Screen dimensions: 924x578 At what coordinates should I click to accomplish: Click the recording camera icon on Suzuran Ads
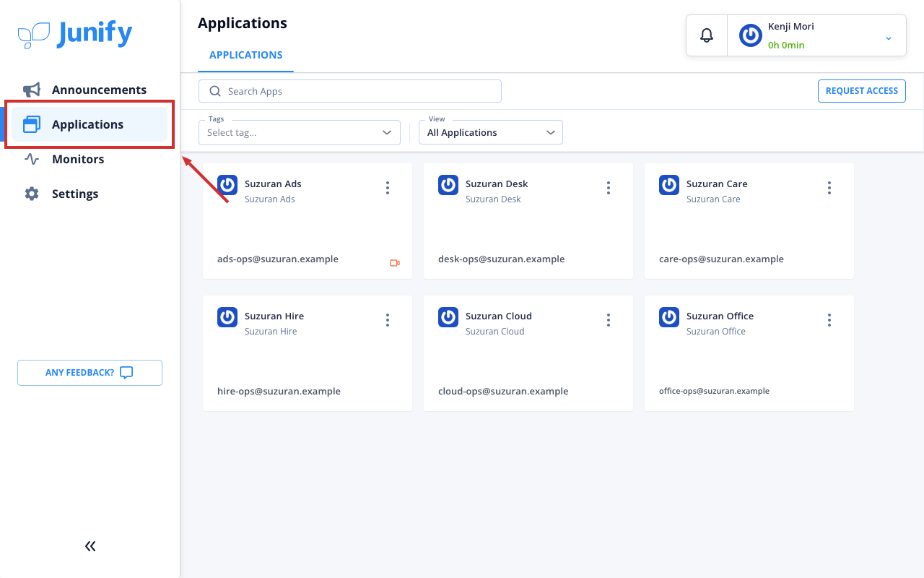point(395,263)
